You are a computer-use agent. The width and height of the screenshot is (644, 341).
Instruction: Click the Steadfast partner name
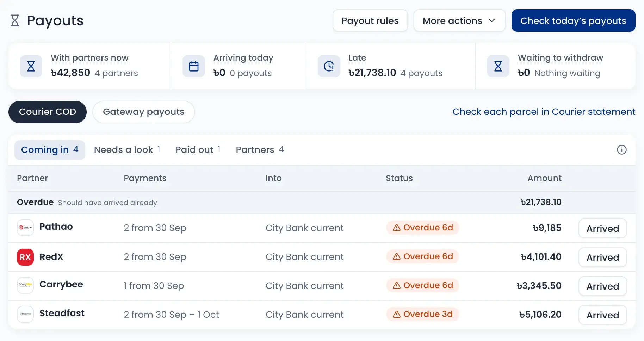[62, 313]
